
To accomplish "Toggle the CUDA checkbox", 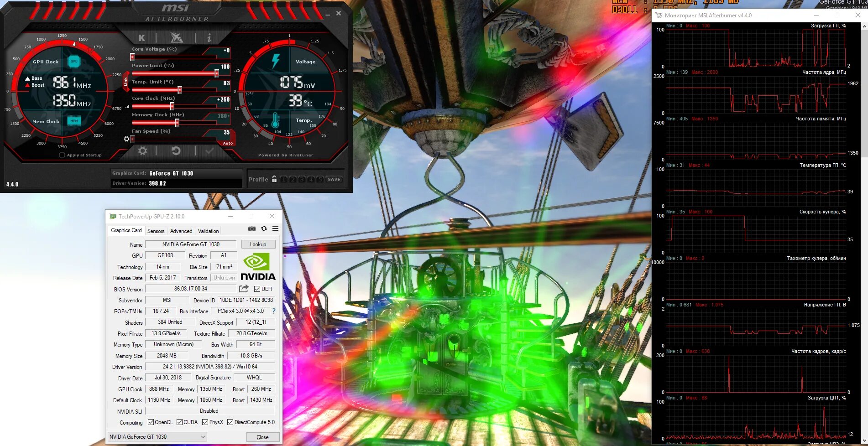I will click(x=179, y=422).
